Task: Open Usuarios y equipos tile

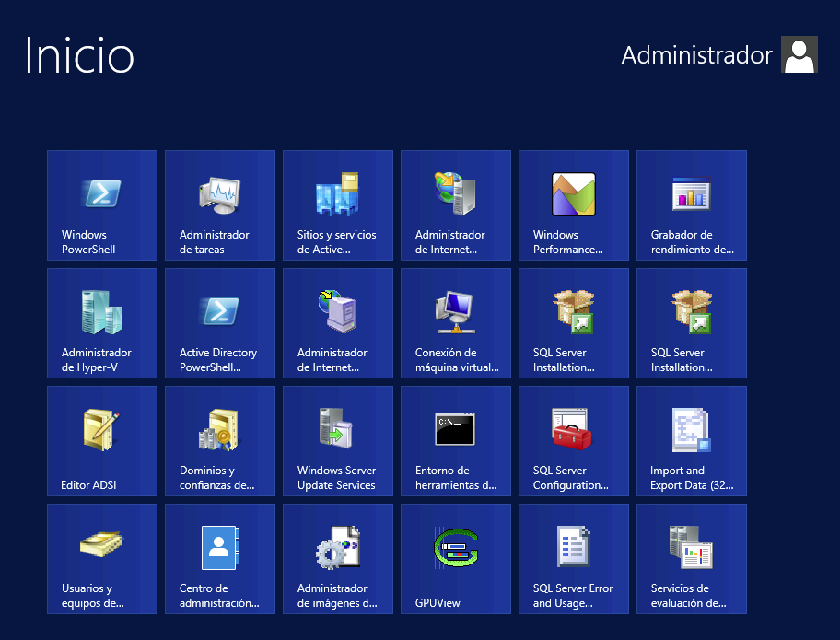Action: point(102,559)
